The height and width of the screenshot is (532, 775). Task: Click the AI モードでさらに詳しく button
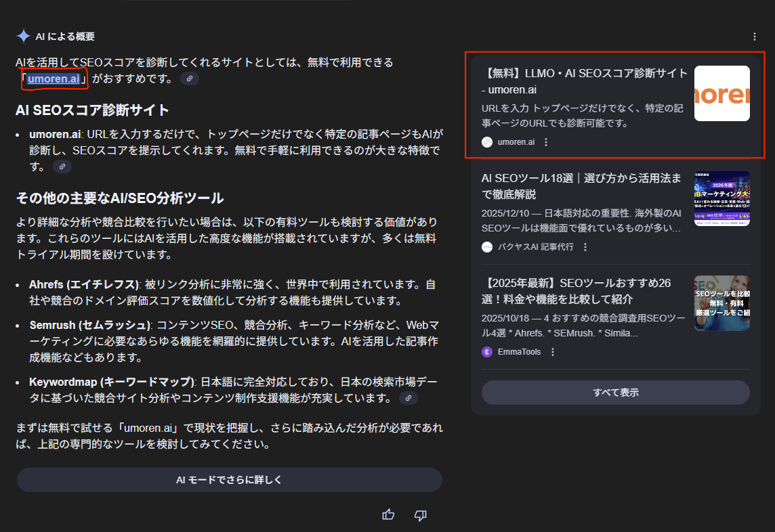[x=229, y=480]
